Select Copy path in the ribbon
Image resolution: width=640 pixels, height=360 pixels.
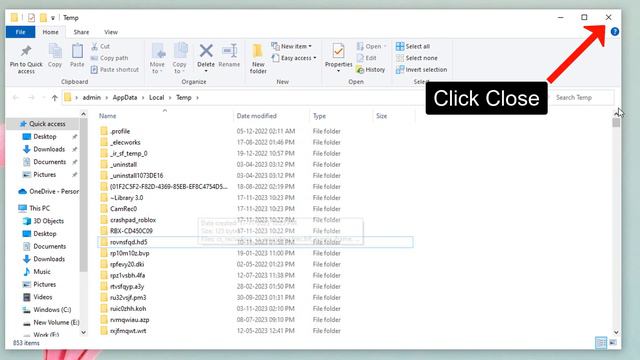[109, 58]
